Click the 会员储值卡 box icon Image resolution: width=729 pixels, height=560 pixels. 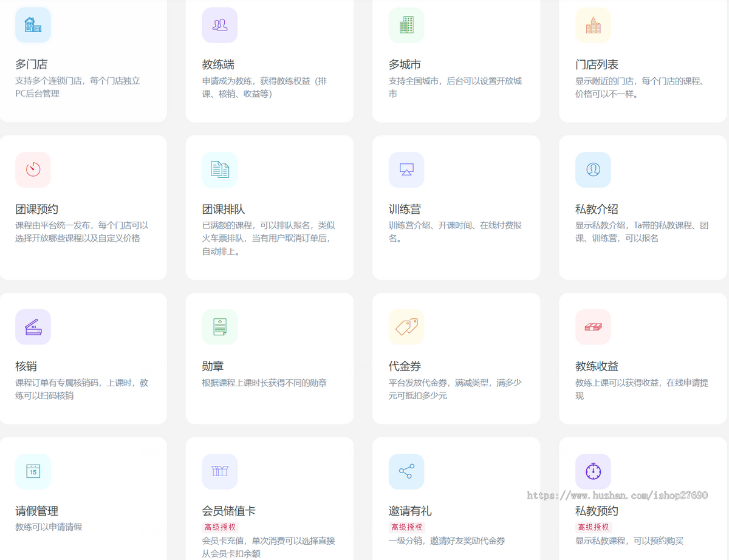coord(220,471)
